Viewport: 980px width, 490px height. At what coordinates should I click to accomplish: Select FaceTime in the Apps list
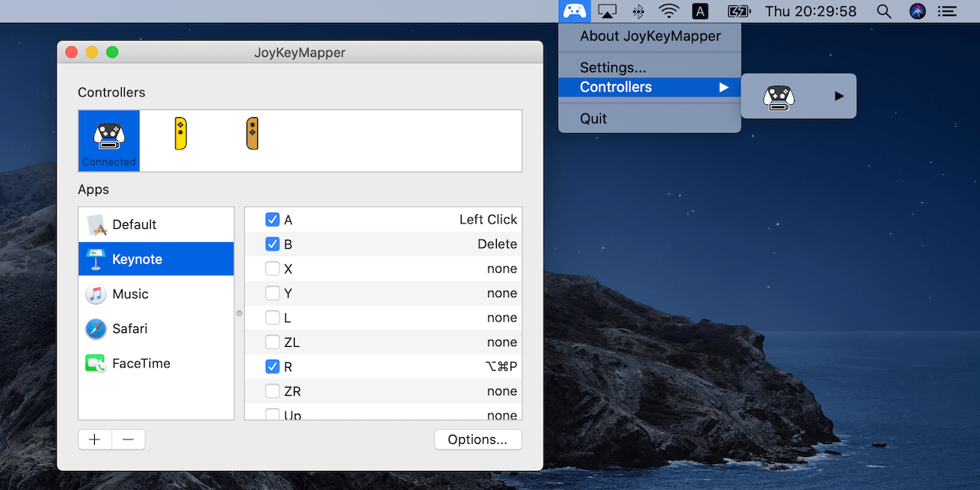(x=156, y=364)
